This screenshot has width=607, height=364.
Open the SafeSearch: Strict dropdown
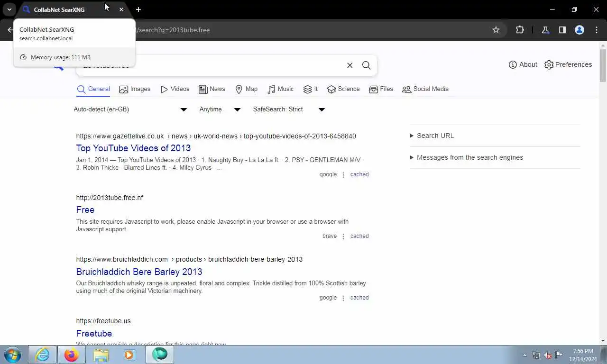[x=289, y=109]
